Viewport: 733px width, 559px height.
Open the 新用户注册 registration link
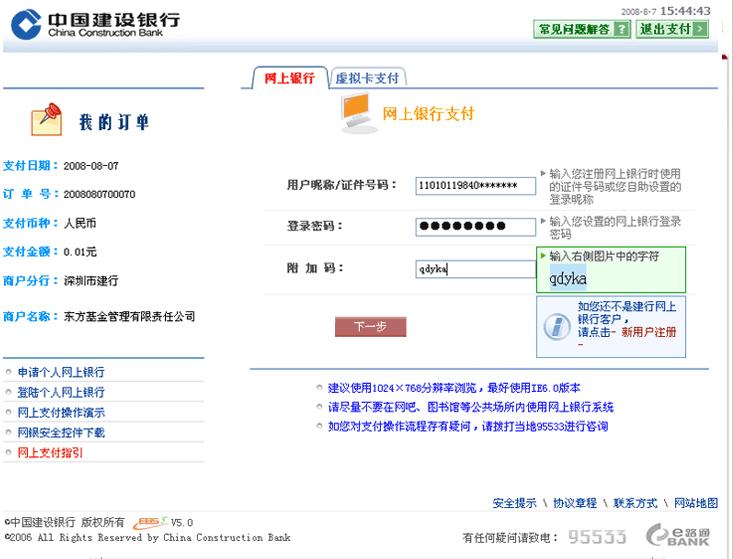648,332
